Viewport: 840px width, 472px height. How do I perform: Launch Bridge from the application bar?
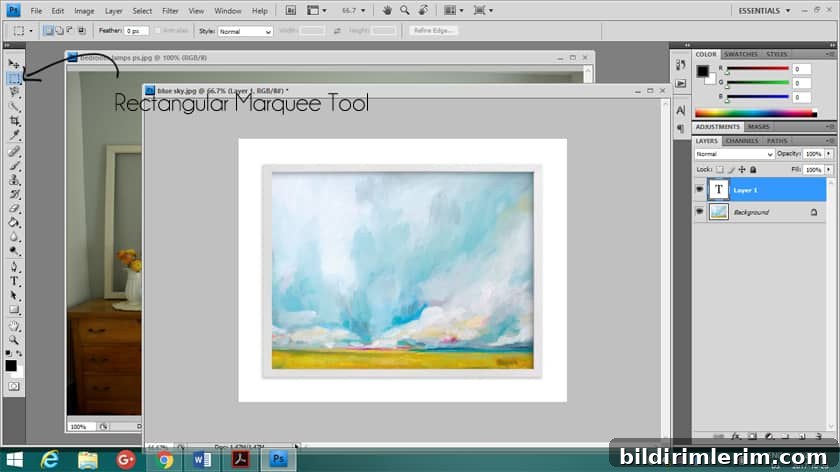coord(290,10)
